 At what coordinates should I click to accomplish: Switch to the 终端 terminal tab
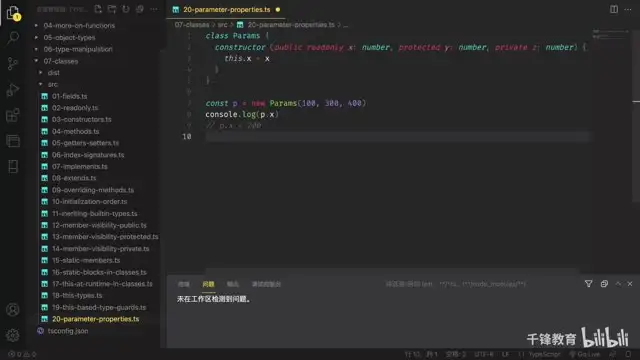click(184, 284)
